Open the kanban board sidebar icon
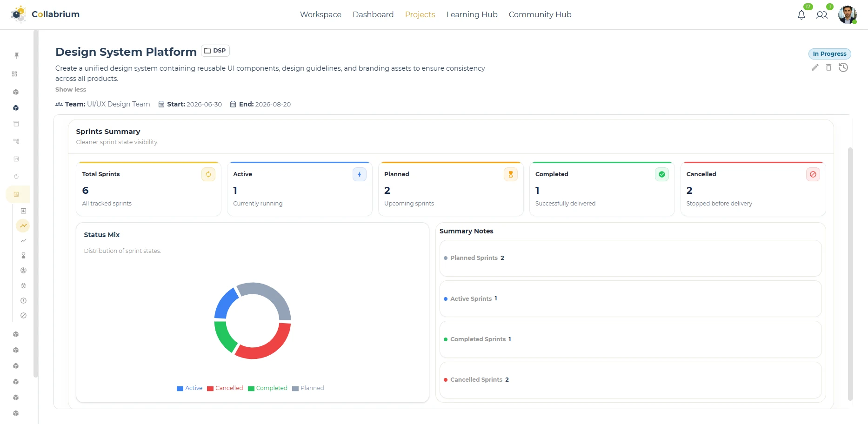868x424 pixels. [16, 159]
